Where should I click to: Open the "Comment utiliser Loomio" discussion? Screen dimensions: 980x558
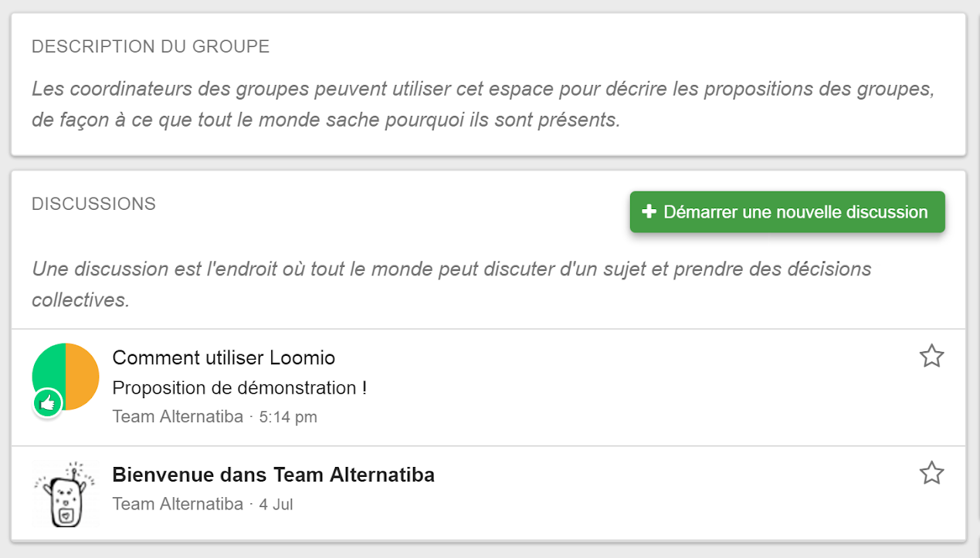click(224, 357)
